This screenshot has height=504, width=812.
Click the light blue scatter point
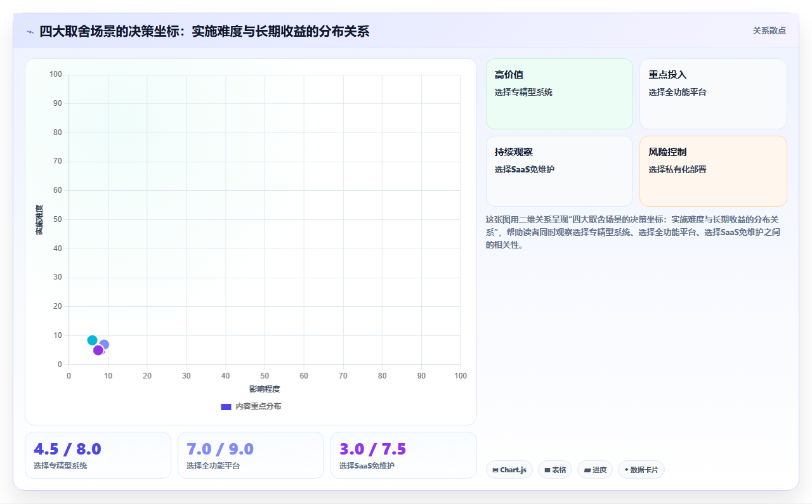coord(105,344)
